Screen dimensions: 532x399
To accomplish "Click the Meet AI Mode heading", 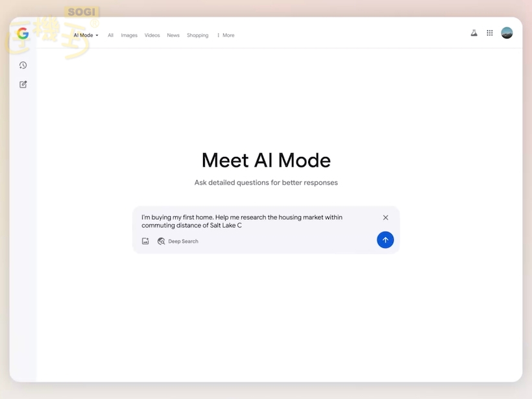I will tap(265, 160).
